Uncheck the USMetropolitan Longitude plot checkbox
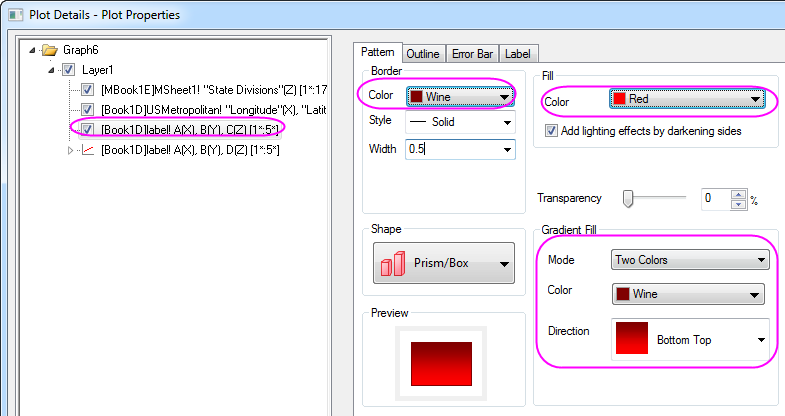 [x=88, y=108]
